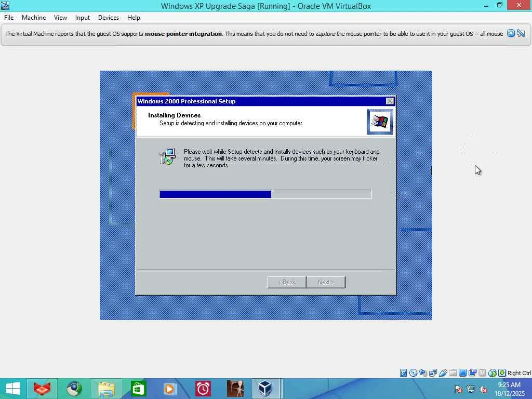The image size is (532, 399).
Task: Click the USB devices indicator icon
Action: point(443,373)
